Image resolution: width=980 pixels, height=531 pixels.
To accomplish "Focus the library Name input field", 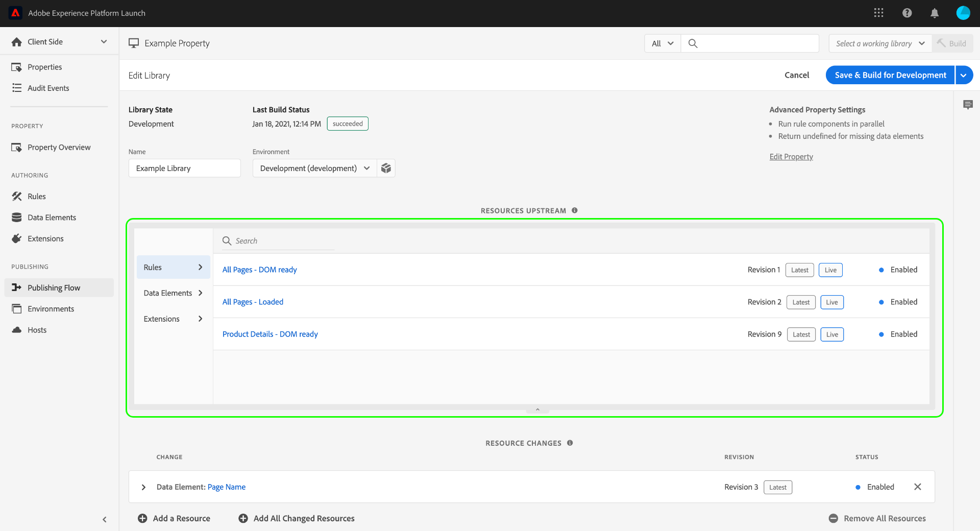I will (185, 168).
